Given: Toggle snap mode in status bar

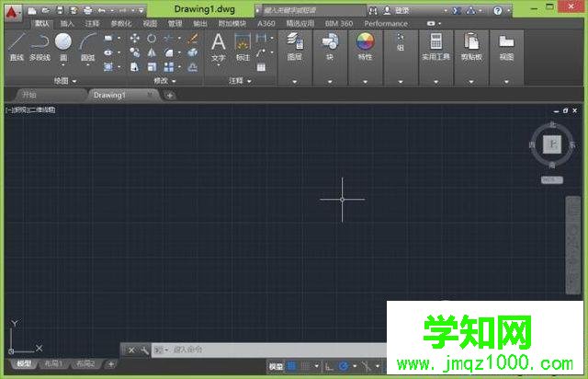Looking at the screenshot, I should pyautogui.click(x=306, y=366).
